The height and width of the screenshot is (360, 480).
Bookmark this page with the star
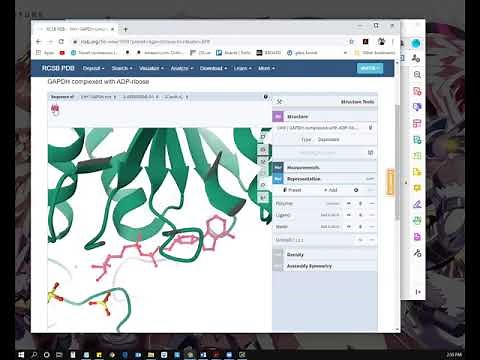[351, 42]
